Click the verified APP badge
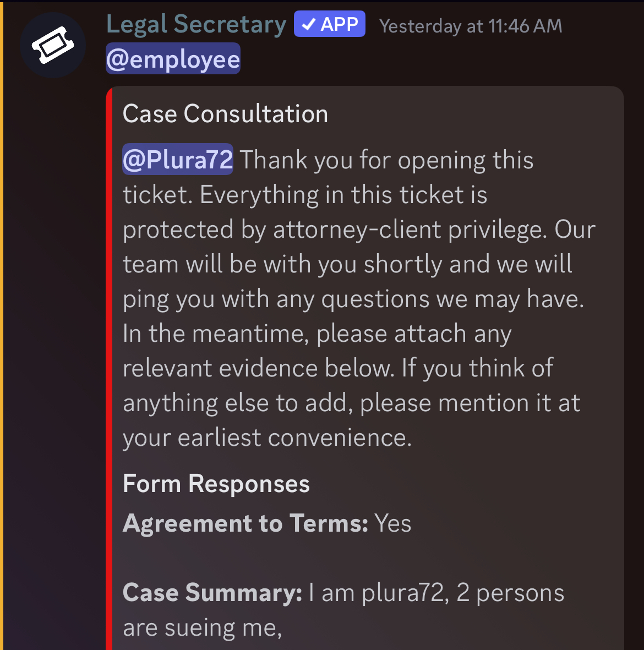 329,24
